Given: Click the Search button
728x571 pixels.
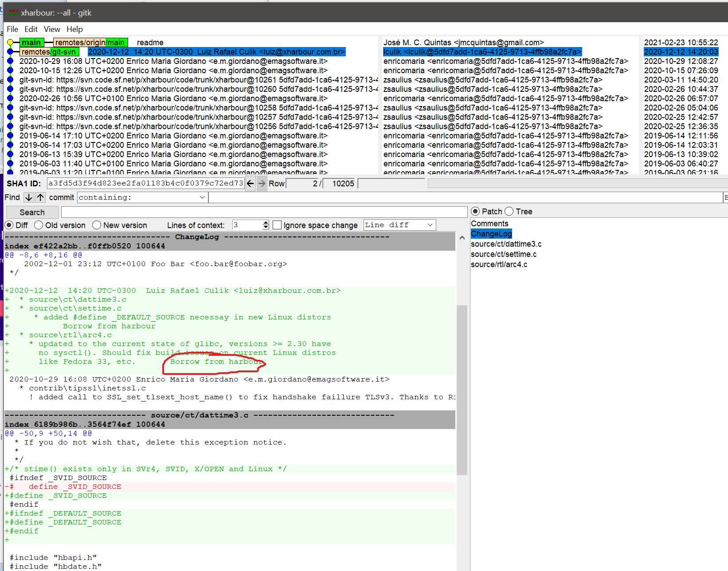Looking at the screenshot, I should click(x=32, y=213).
